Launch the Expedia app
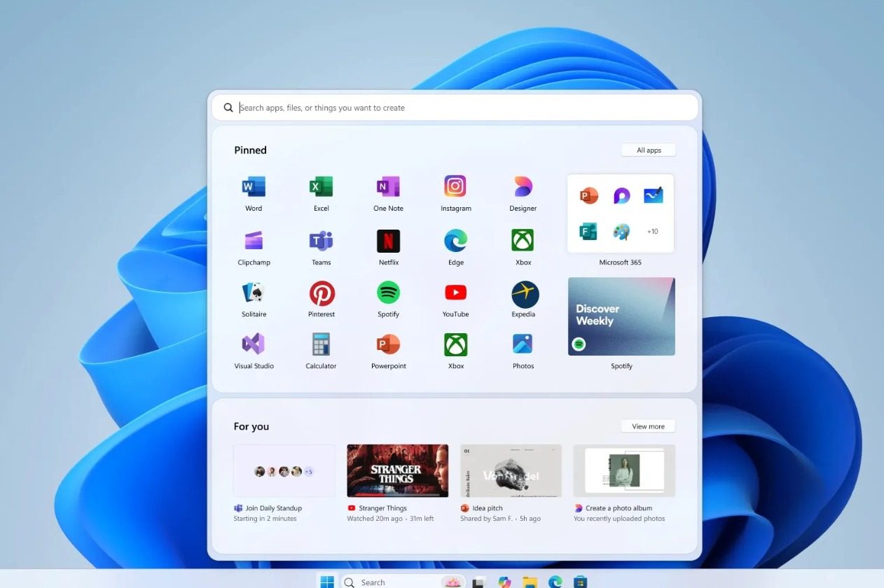This screenshot has height=588, width=884. [523, 294]
